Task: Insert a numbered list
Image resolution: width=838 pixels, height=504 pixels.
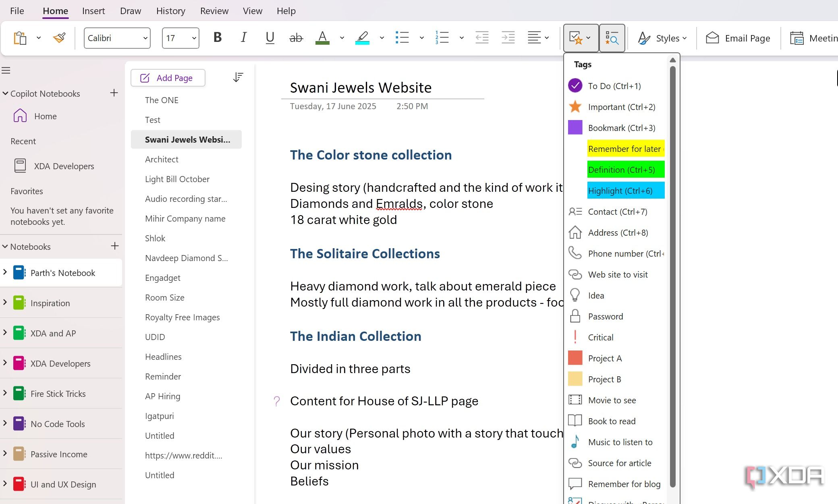Action: pos(442,38)
